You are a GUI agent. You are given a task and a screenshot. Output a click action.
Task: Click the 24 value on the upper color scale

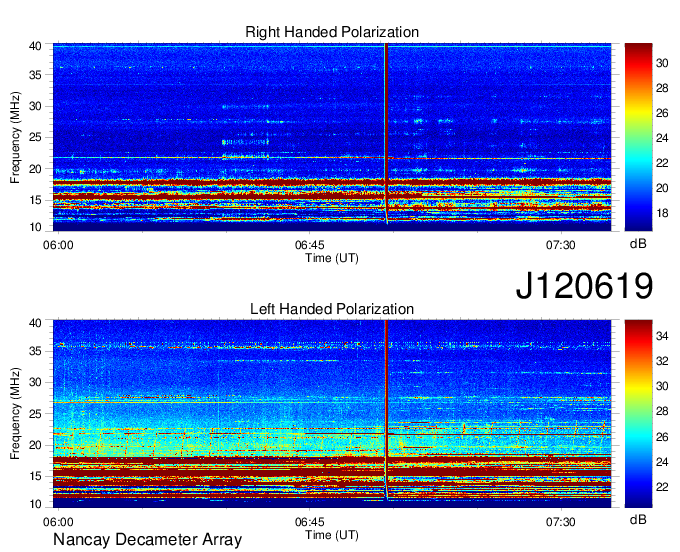662,138
